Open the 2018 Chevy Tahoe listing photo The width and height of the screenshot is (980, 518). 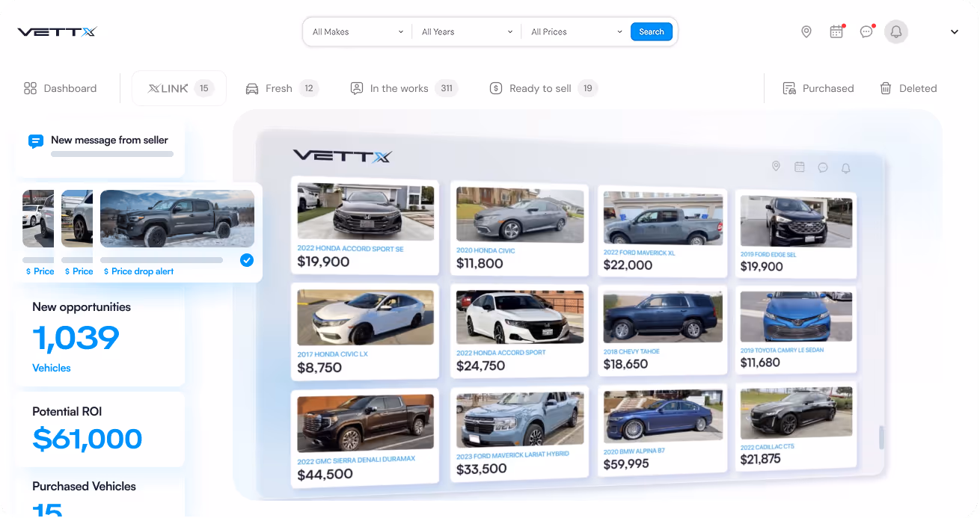663,317
